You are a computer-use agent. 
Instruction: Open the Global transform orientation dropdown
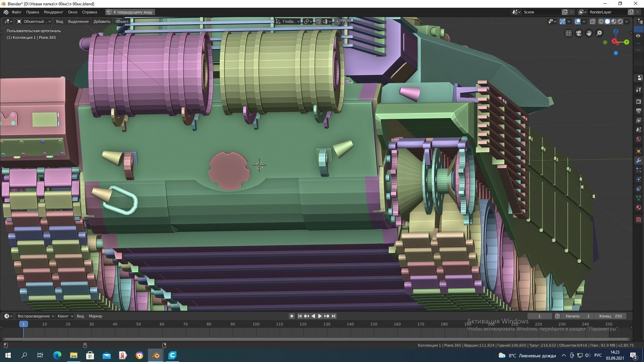pyautogui.click(x=288, y=21)
